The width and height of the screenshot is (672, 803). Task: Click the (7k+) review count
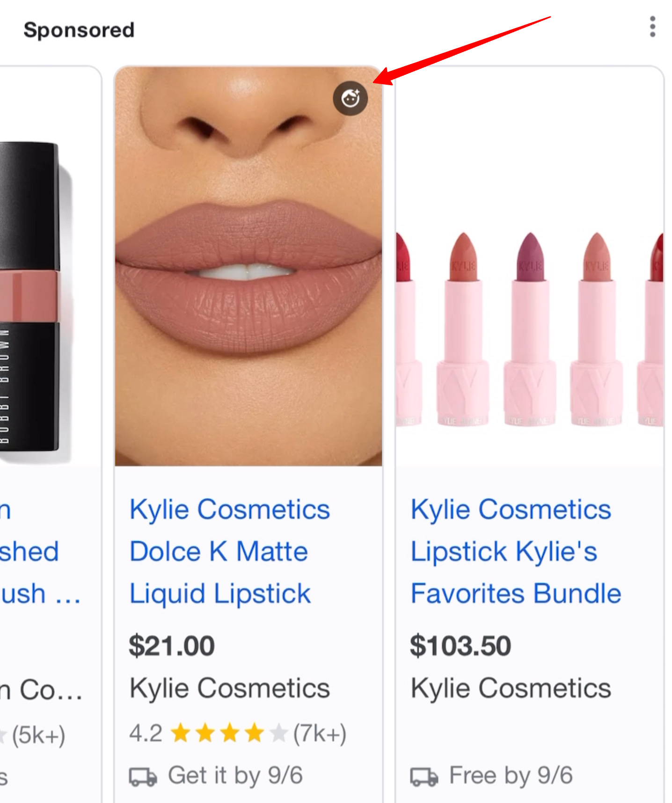click(320, 733)
